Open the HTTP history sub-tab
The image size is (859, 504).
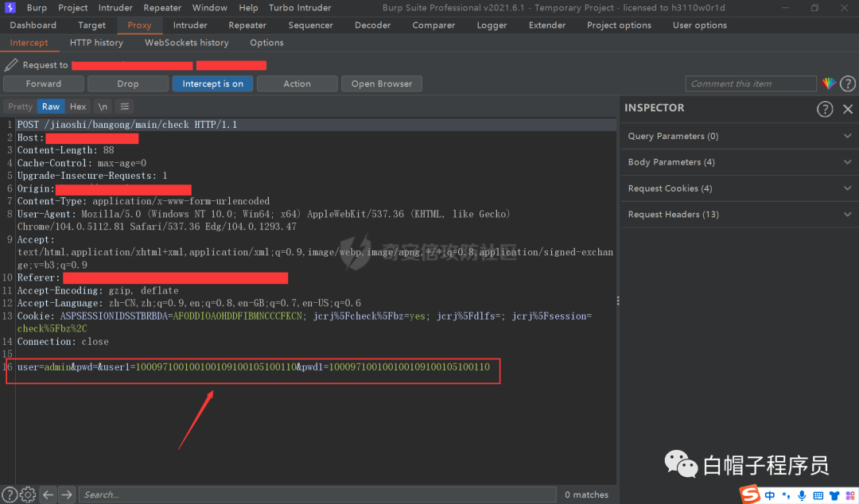click(x=96, y=43)
